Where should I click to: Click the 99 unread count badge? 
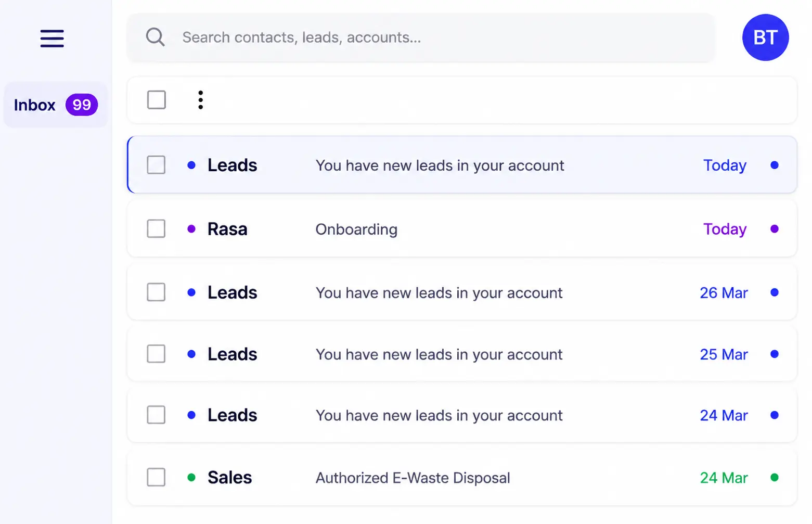pyautogui.click(x=82, y=105)
